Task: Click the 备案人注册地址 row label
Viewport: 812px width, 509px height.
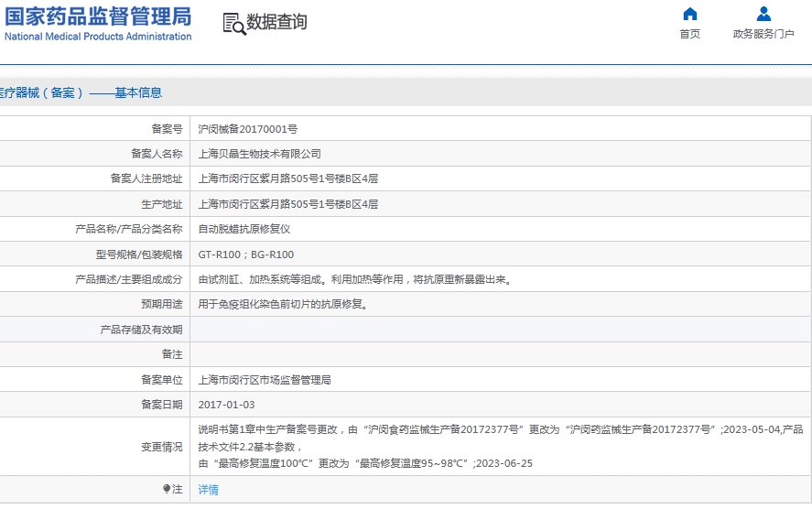Action: tap(146, 179)
